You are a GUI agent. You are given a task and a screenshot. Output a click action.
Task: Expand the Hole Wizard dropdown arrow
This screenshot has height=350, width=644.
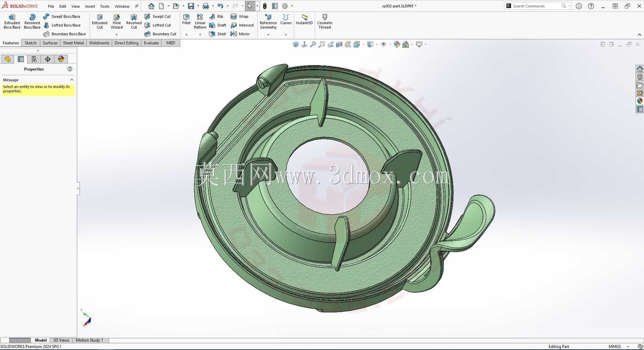tap(117, 35)
